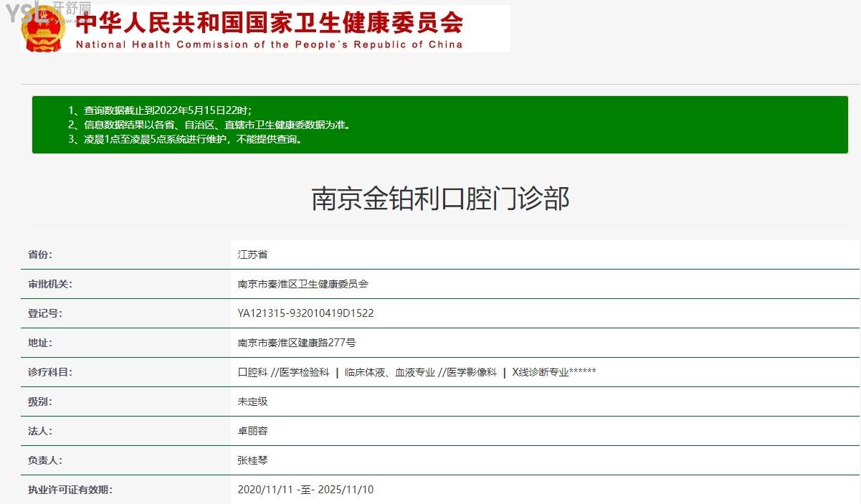Image resolution: width=861 pixels, height=504 pixels.
Task: Select the value 未定级
Action: (x=252, y=401)
